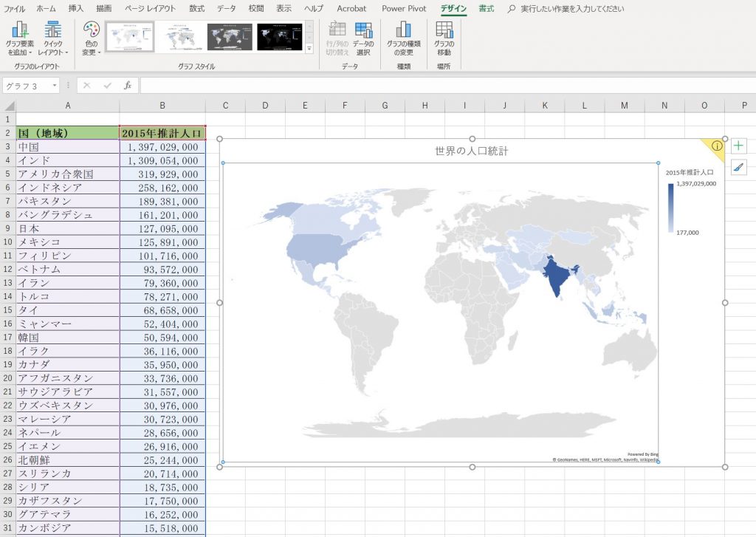The height and width of the screenshot is (537, 756).
Task: Open the ファイル (File) menu
Action: click(15, 9)
